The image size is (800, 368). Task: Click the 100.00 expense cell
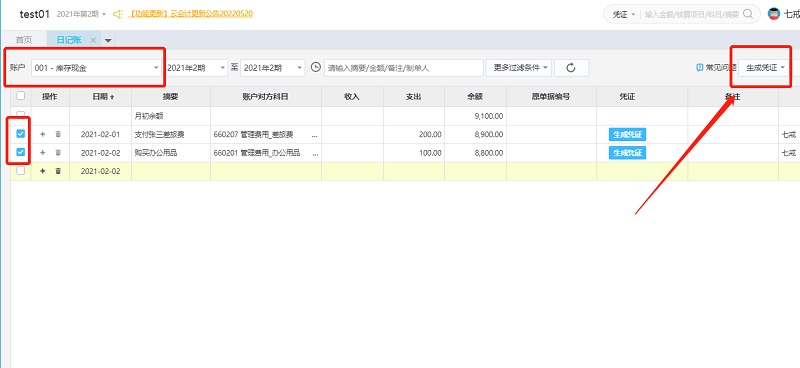point(414,153)
